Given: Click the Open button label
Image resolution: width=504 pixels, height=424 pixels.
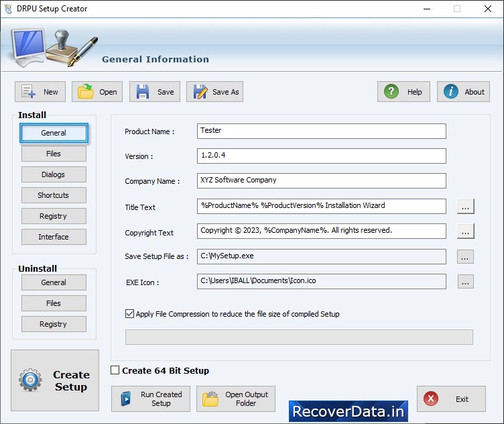Looking at the screenshot, I should 108,92.
